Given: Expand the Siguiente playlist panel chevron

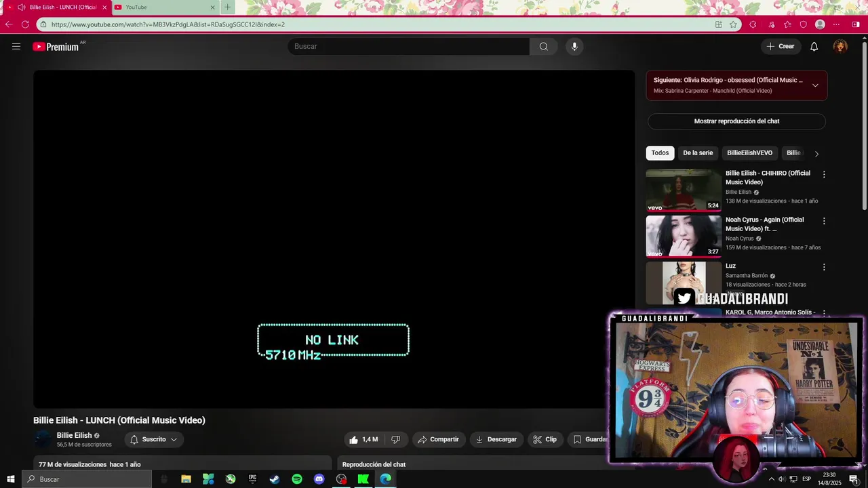Looking at the screenshot, I should pos(815,85).
